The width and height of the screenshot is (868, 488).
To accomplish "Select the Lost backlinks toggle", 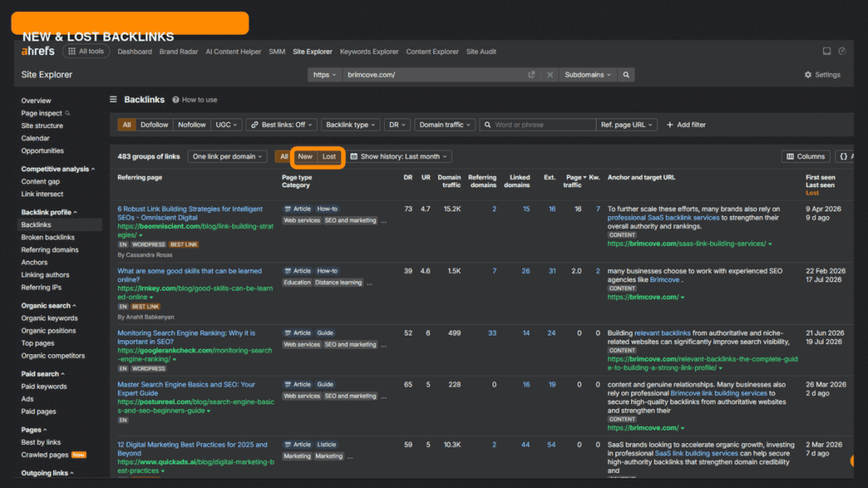I will tap(329, 157).
